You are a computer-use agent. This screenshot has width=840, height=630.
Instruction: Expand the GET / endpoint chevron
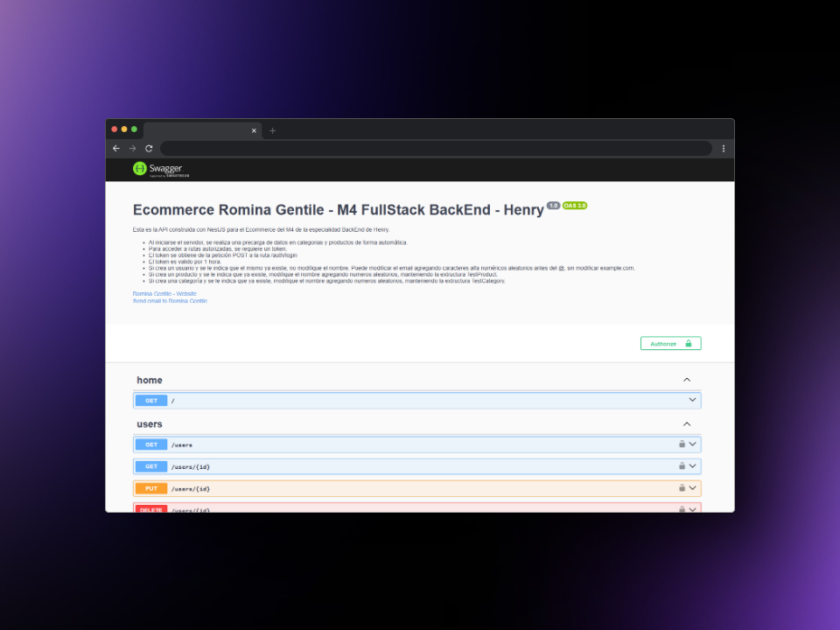(692, 400)
